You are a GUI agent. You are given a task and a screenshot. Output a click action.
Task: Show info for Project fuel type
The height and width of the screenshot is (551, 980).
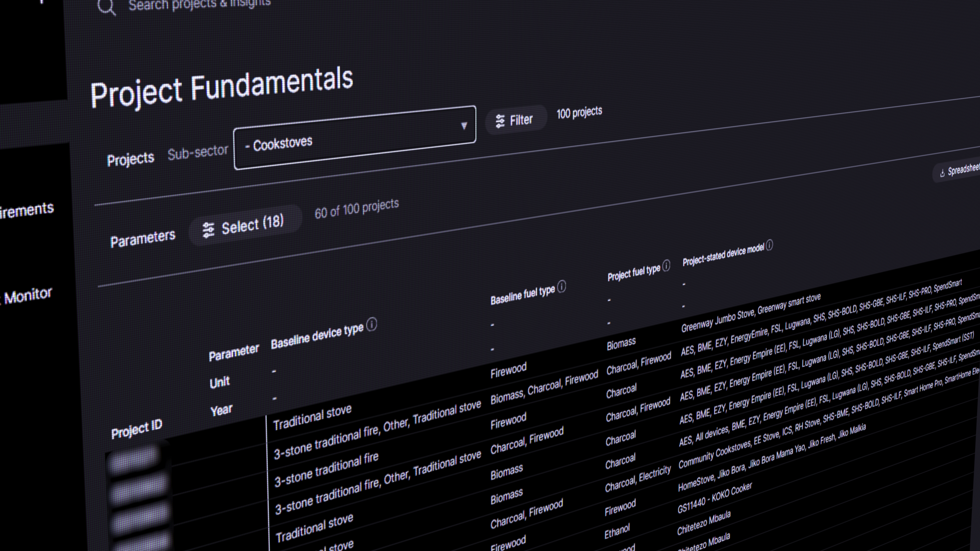666,265
